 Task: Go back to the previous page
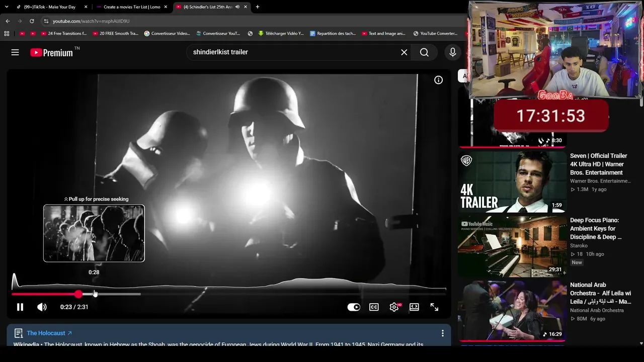click(8, 21)
